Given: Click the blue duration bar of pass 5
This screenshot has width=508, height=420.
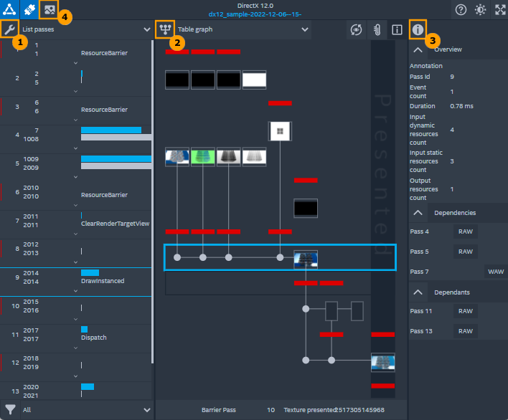Looking at the screenshot, I should pos(116,158).
